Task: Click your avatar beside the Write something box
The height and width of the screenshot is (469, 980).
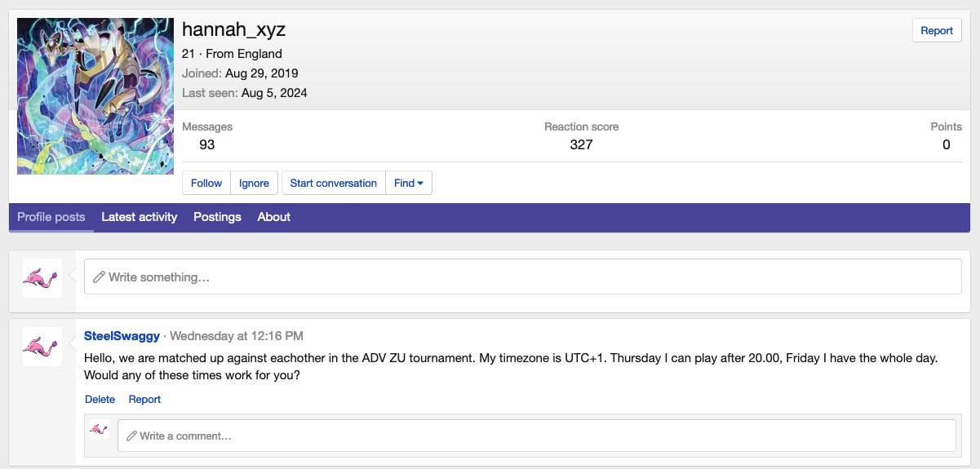Action: 42,278
